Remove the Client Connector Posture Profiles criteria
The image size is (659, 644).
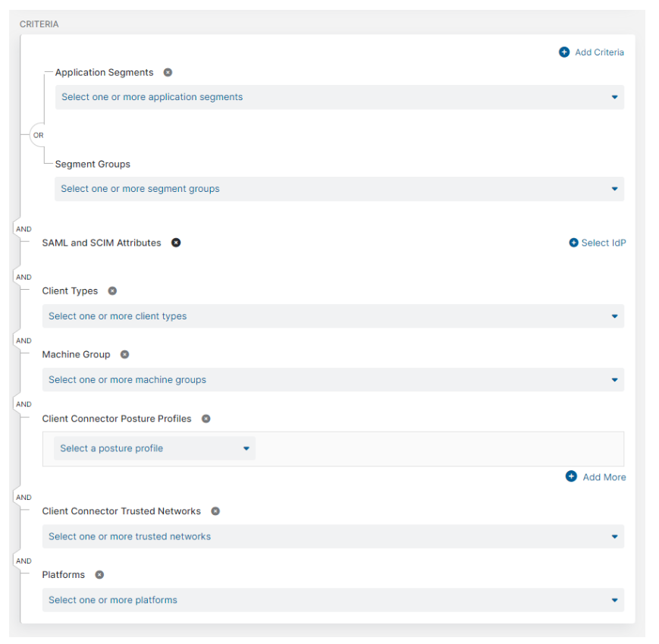click(206, 418)
